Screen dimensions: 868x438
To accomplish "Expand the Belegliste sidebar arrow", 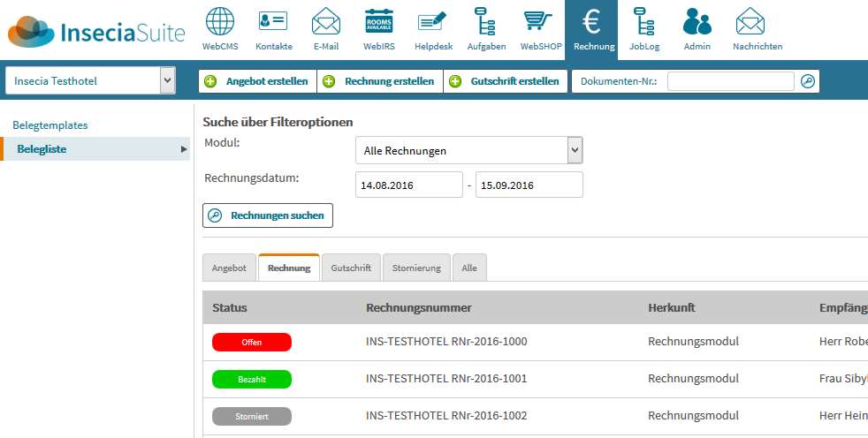I will click(184, 149).
